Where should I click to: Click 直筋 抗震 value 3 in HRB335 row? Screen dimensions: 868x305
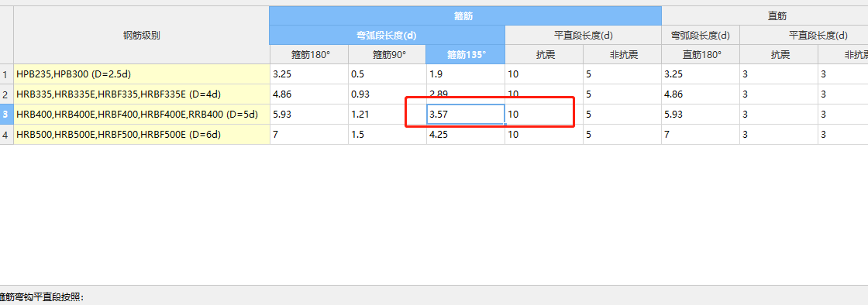click(779, 94)
